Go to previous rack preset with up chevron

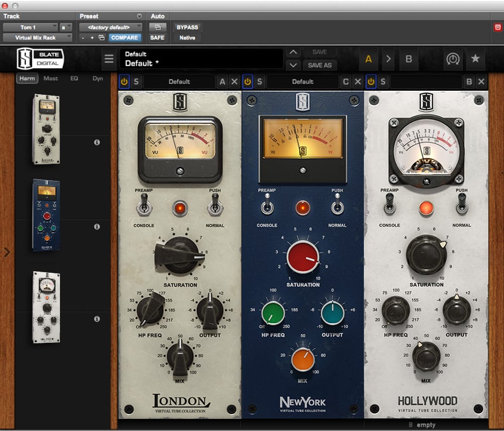point(293,52)
